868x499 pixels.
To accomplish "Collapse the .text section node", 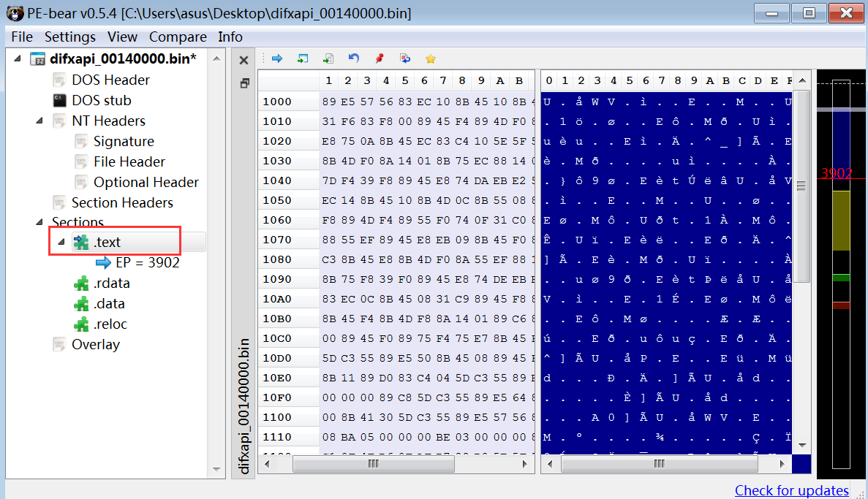I will pyautogui.click(x=61, y=242).
